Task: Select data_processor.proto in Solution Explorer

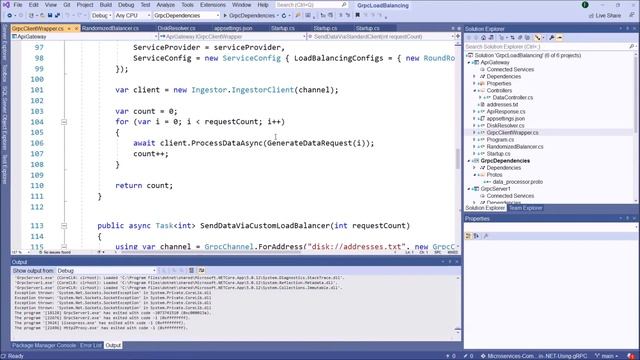Action: click(518, 182)
